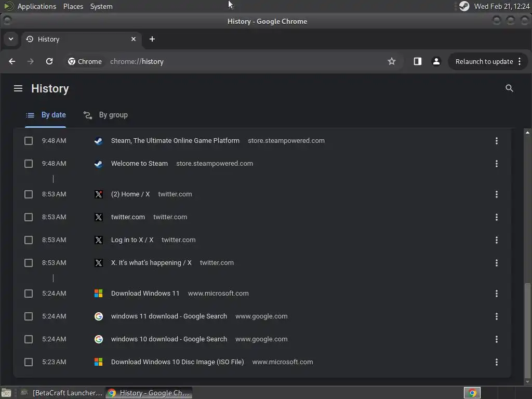Image resolution: width=532 pixels, height=399 pixels.
Task: Select the History browser tab
Action: coord(82,39)
